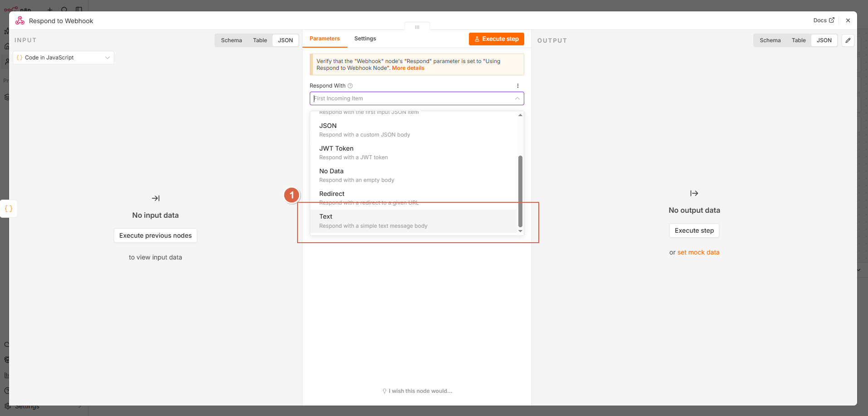Open the Code in JavaScript input dropdown
The image size is (868, 416).
tap(63, 58)
